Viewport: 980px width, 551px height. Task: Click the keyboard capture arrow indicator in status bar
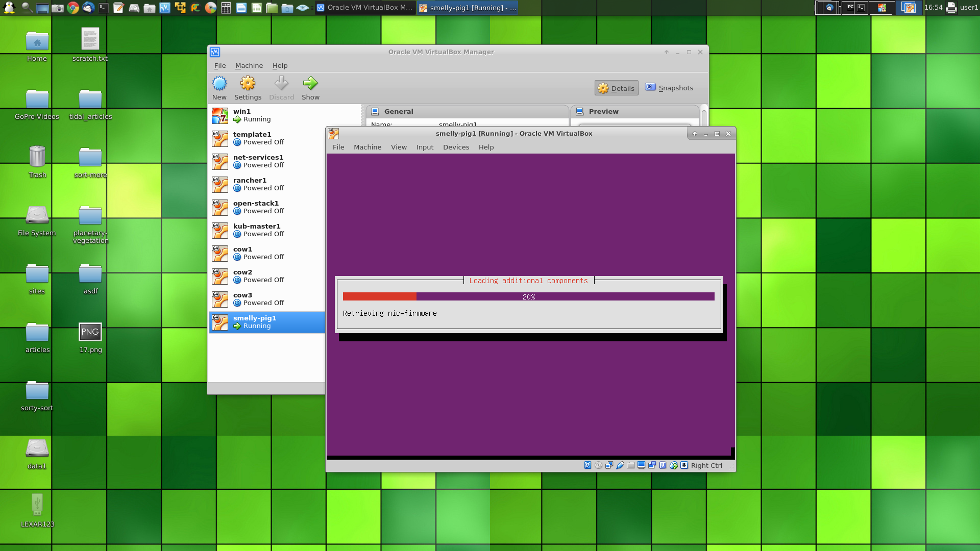point(684,465)
